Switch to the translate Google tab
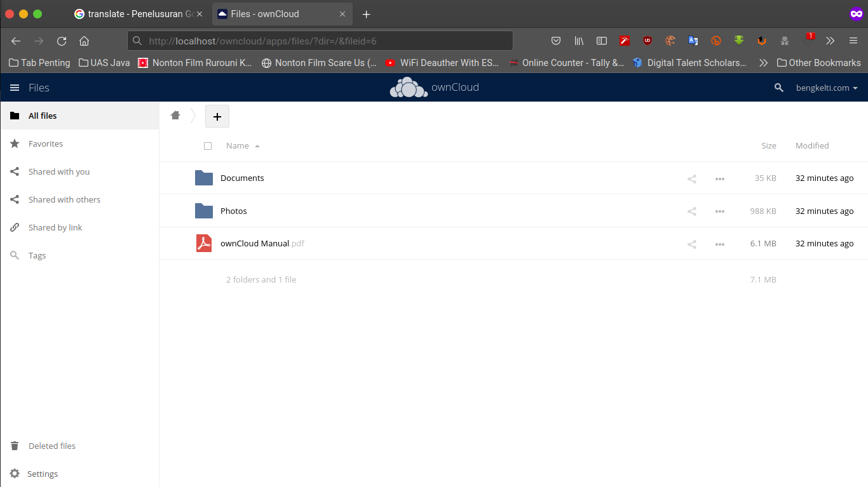Image resolution: width=868 pixels, height=487 pixels. tap(139, 14)
